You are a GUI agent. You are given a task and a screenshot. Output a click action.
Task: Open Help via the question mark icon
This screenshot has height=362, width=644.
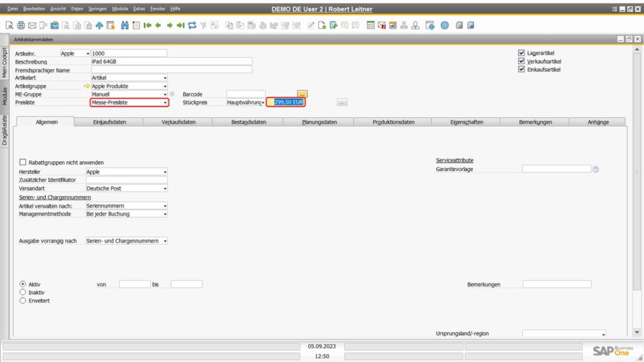tap(445, 25)
